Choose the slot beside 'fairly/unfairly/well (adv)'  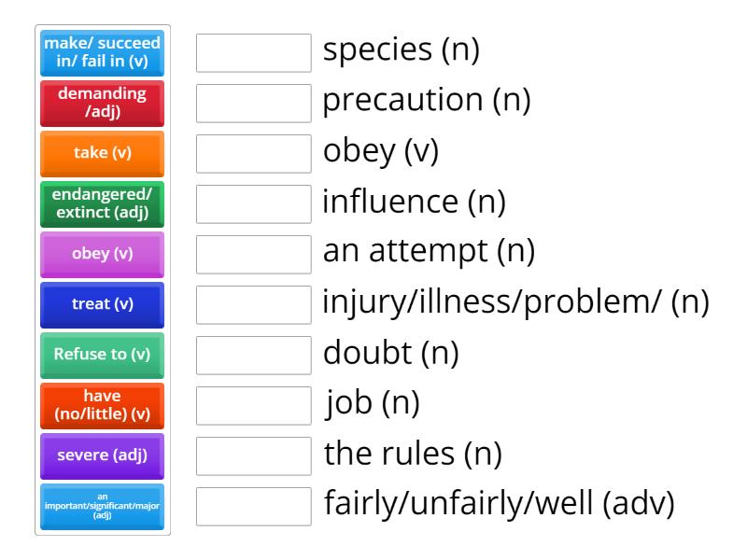coord(254,507)
